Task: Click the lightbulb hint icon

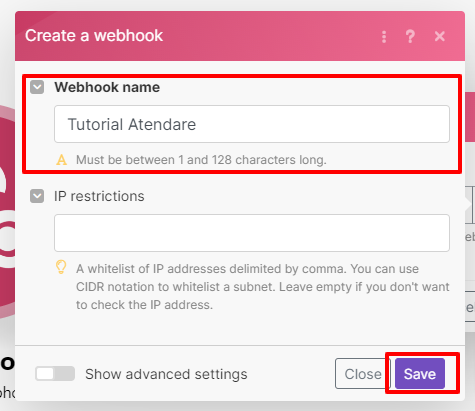Action: 61,267
